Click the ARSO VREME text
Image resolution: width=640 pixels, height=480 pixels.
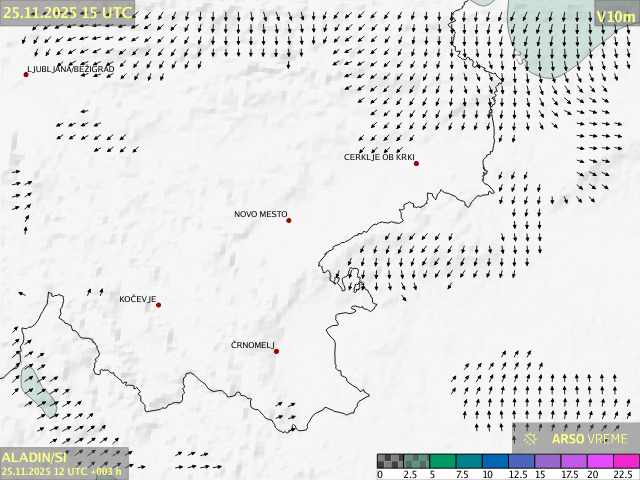click(589, 439)
